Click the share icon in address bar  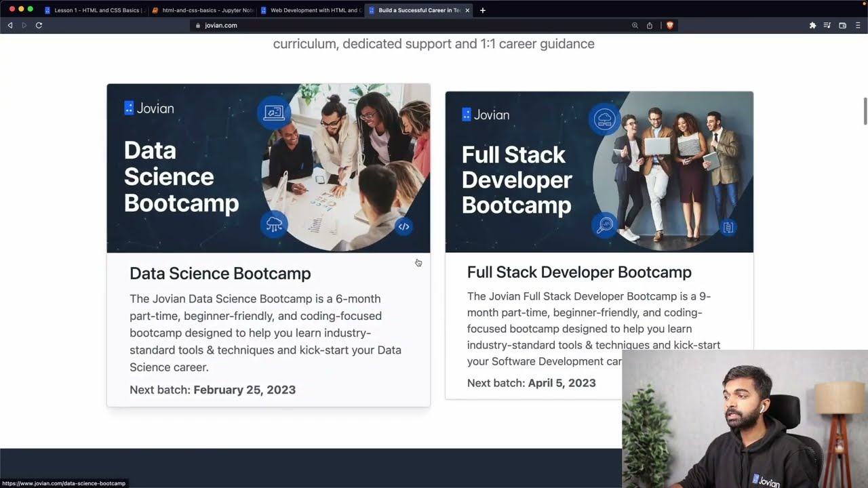click(650, 25)
